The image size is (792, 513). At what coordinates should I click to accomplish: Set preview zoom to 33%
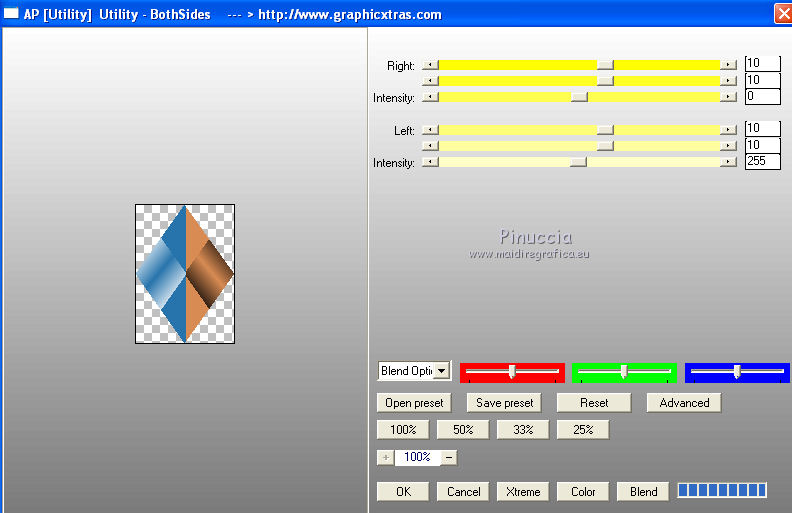pyautogui.click(x=523, y=430)
